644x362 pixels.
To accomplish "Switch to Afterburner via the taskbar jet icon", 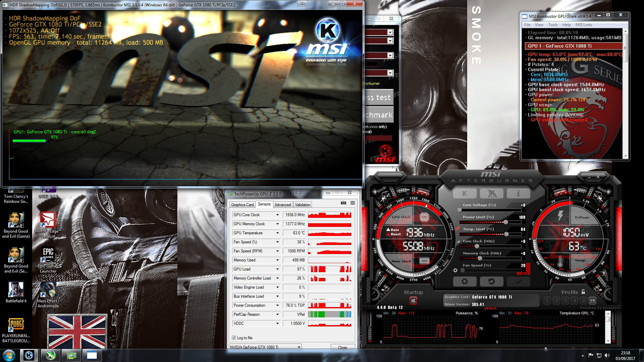I will tap(51, 355).
